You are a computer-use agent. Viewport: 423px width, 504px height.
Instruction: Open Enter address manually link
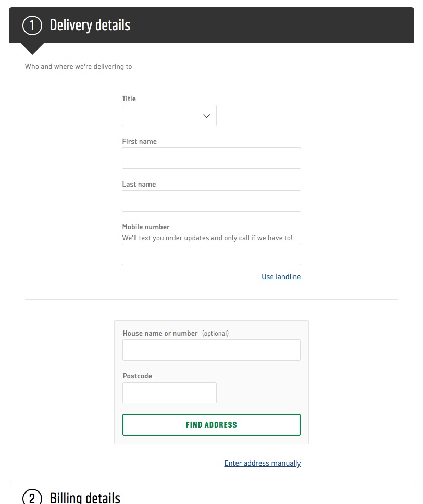coord(262,463)
